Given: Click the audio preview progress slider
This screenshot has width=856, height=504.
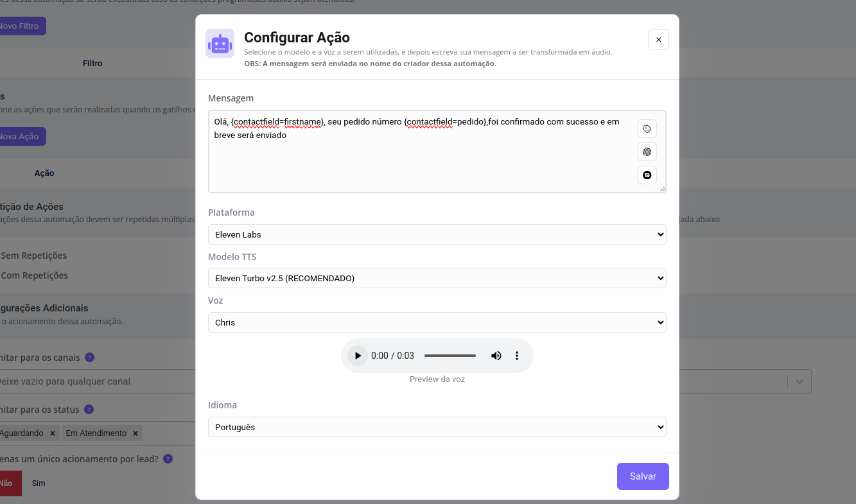Looking at the screenshot, I should tap(450, 356).
